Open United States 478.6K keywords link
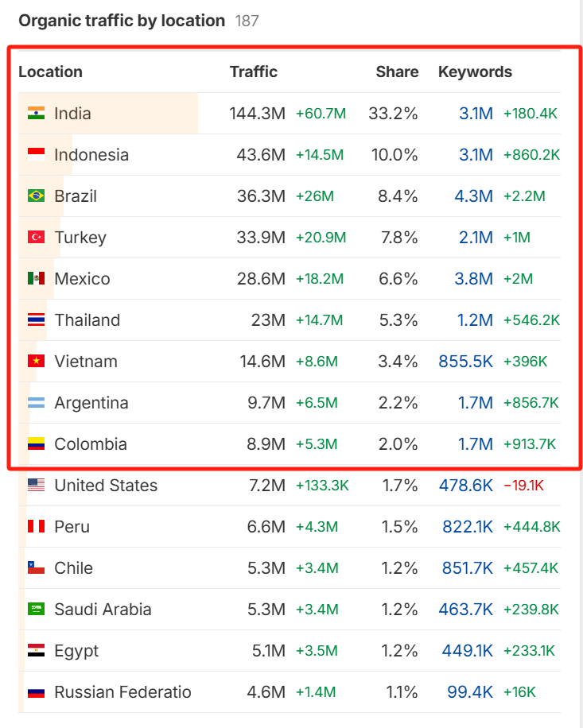Viewport: 583px width, 728px height. click(x=465, y=486)
